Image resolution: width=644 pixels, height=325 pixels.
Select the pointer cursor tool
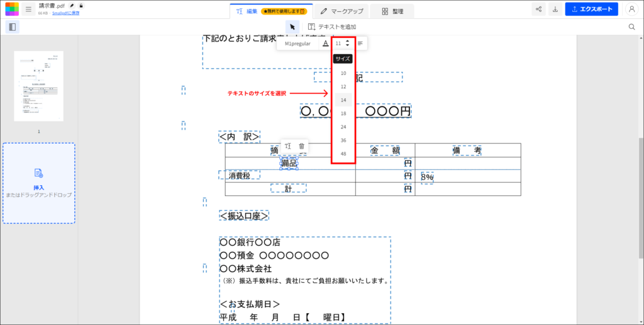tap(292, 26)
